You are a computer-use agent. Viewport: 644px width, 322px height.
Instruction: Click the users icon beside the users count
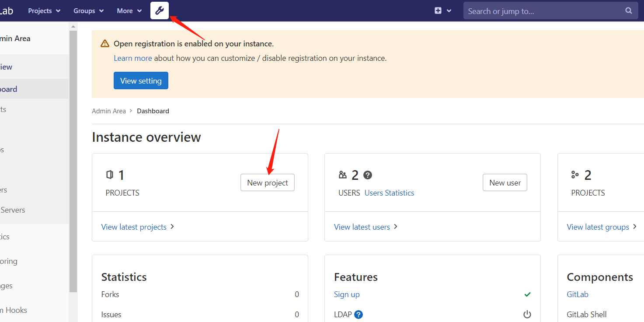343,175
